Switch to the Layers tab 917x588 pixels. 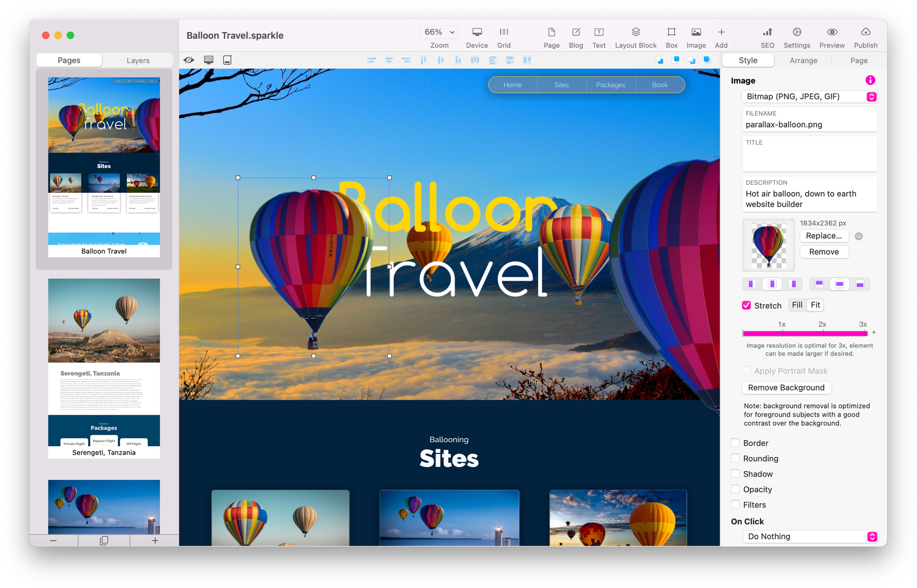tap(138, 60)
